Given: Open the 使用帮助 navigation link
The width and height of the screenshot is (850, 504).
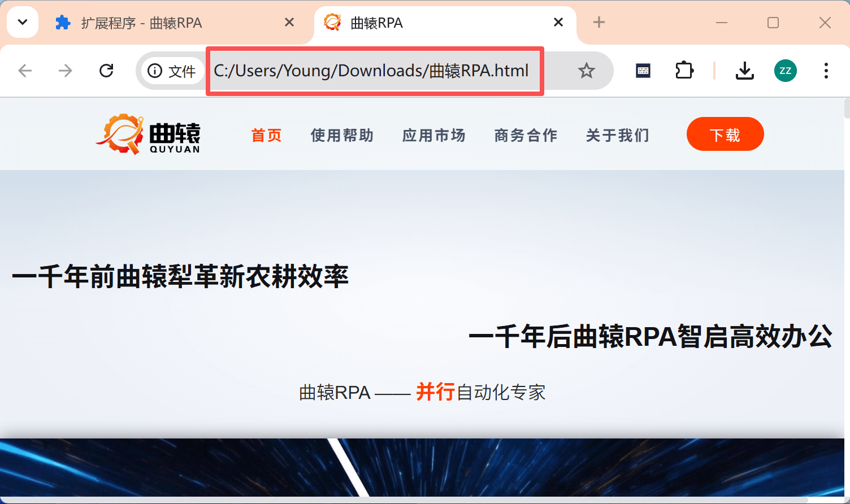Looking at the screenshot, I should [342, 136].
